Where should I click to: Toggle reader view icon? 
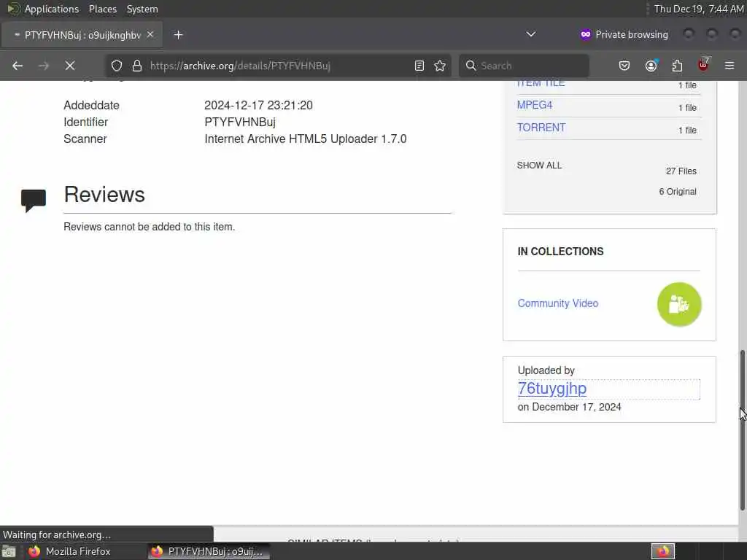[419, 66]
